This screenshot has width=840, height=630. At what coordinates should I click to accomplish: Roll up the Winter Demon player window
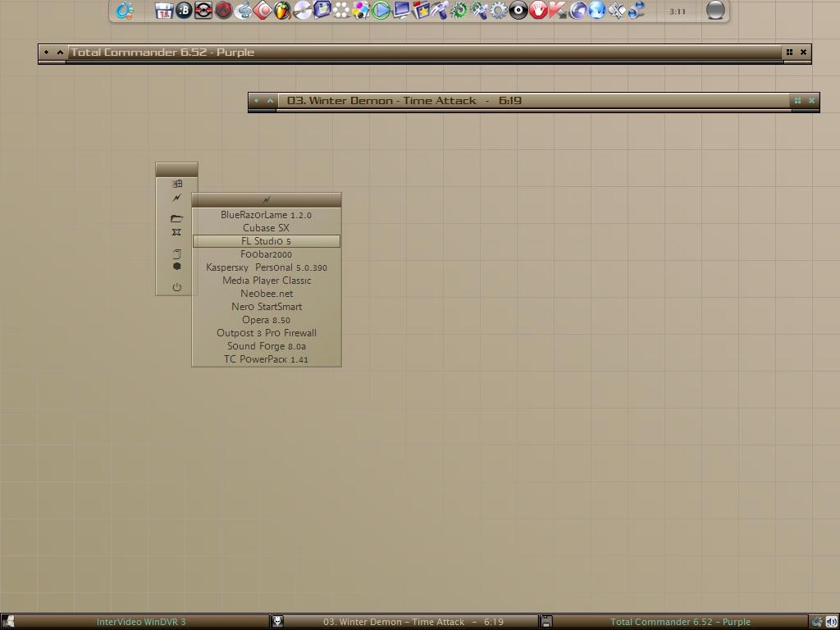tap(271, 100)
